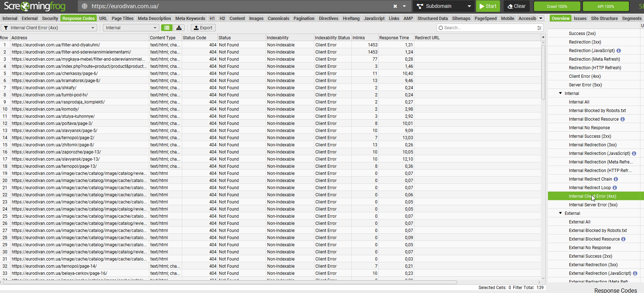
Task: Open the Images tab
Action: pos(256,19)
